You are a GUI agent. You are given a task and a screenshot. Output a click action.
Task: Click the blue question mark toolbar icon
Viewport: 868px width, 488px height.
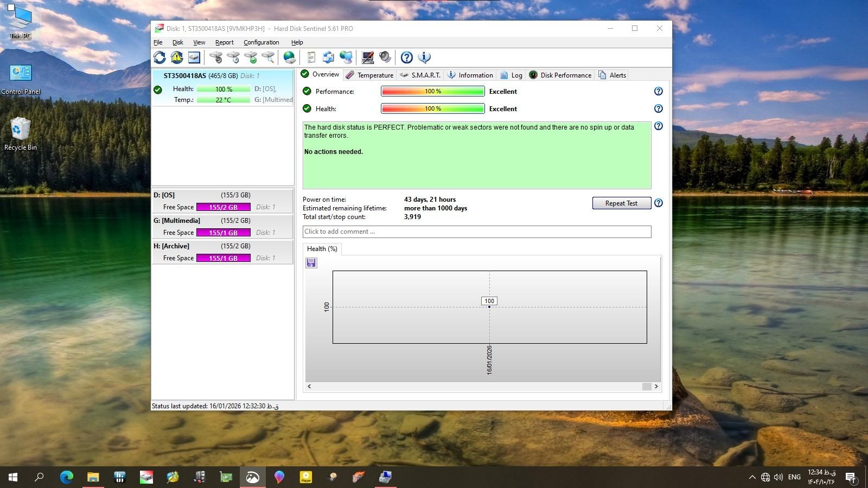(407, 57)
